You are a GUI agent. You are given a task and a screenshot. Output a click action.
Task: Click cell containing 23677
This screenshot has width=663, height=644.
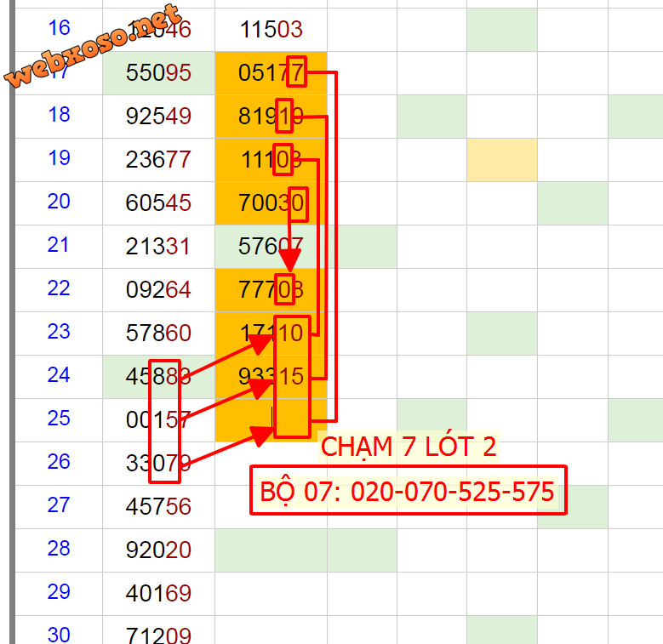point(158,160)
